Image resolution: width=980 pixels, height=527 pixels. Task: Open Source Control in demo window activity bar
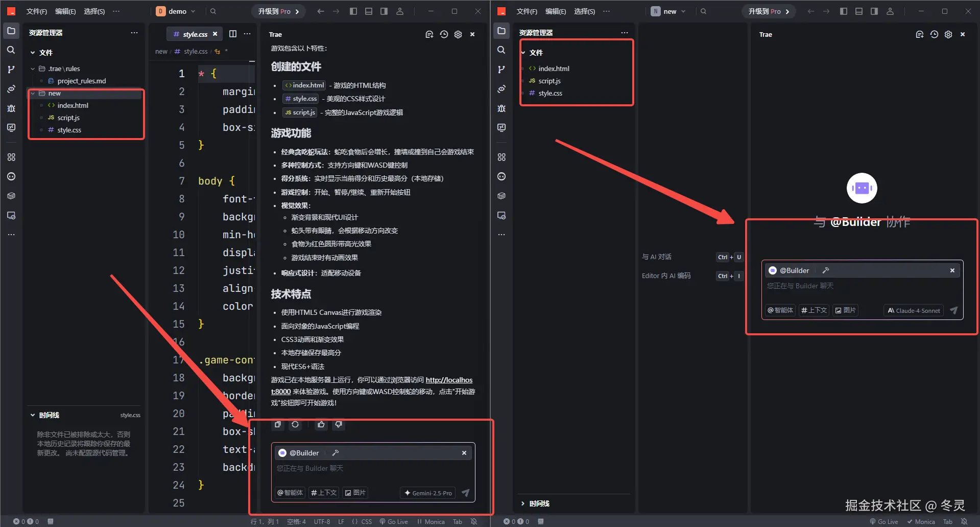click(11, 70)
